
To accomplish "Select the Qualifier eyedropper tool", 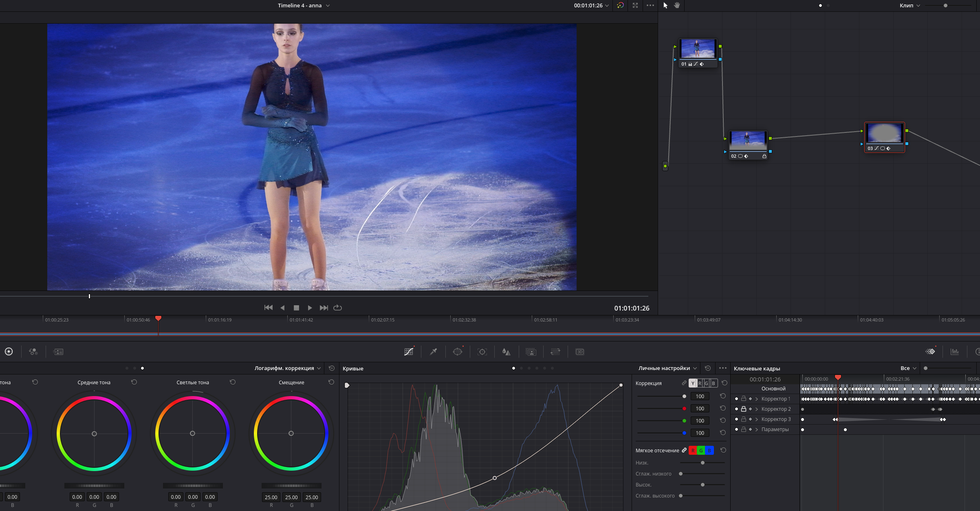I will tap(434, 352).
